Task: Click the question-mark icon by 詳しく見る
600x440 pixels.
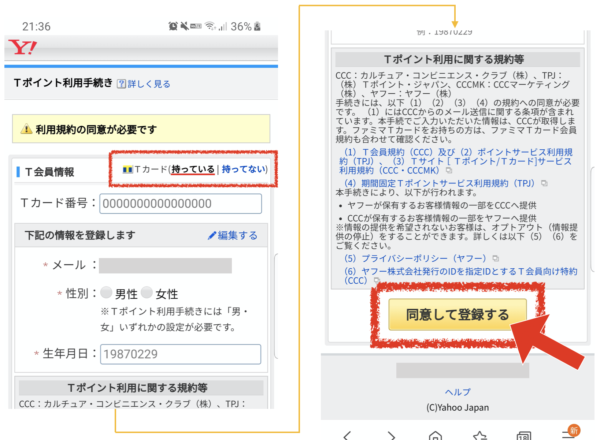Action: pos(121,84)
